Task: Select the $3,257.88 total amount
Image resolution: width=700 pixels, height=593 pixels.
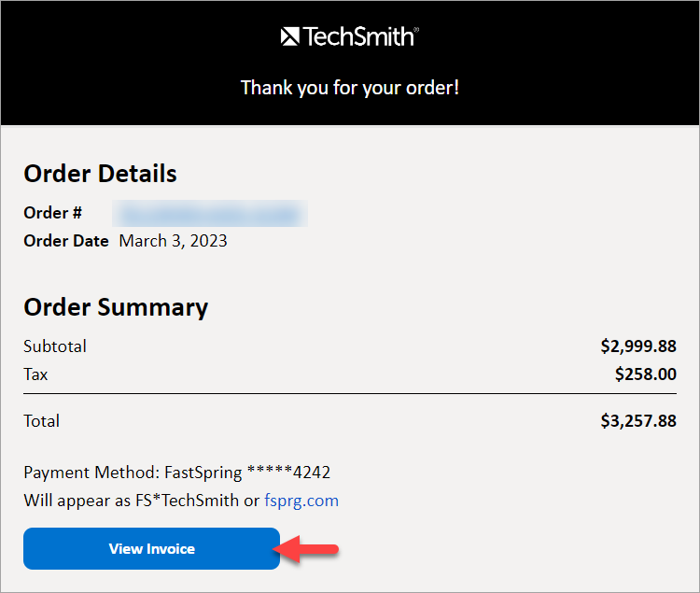Action: pos(638,421)
